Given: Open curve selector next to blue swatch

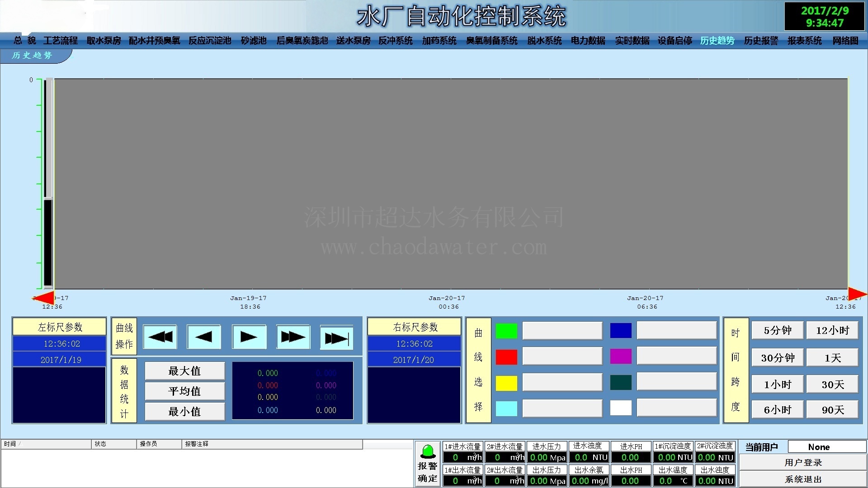Looking at the screenshot, I should pos(677,330).
